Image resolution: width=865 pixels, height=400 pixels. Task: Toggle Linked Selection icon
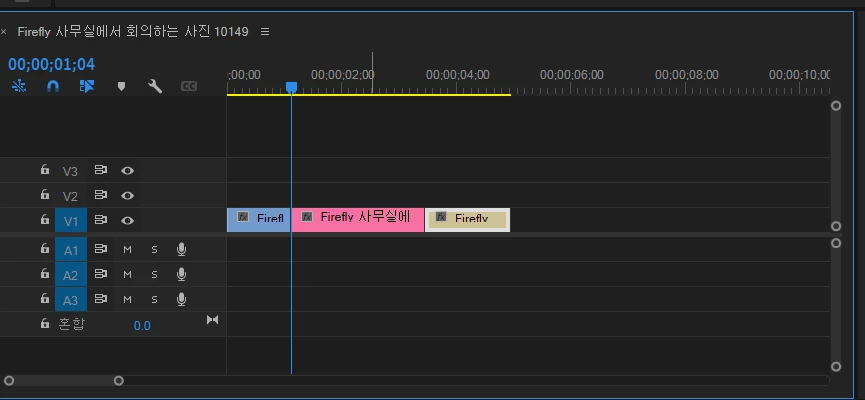pyautogui.click(x=87, y=86)
